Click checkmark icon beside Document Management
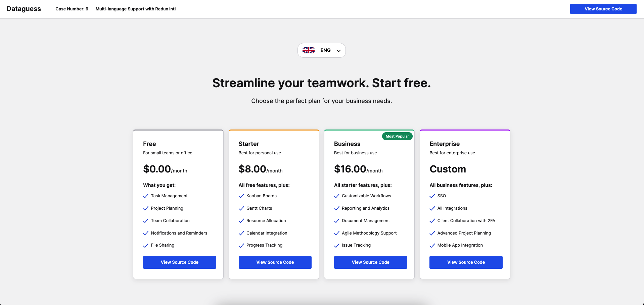The width and height of the screenshot is (644, 305). click(337, 221)
